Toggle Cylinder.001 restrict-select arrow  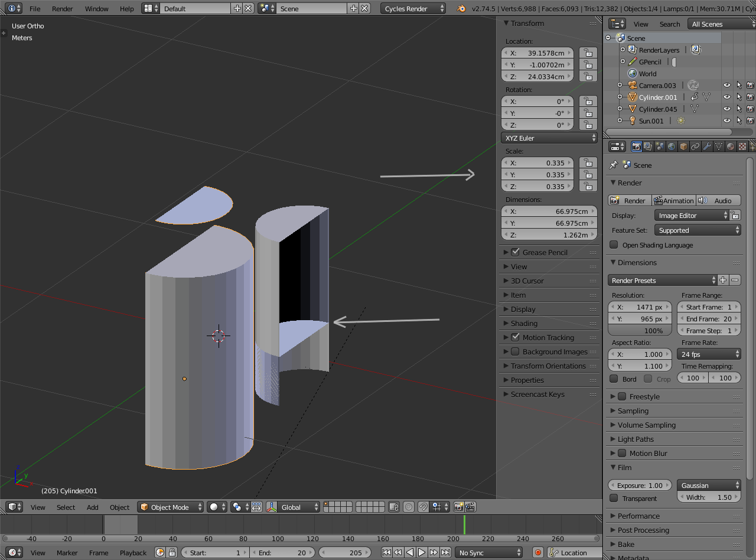pyautogui.click(x=739, y=97)
